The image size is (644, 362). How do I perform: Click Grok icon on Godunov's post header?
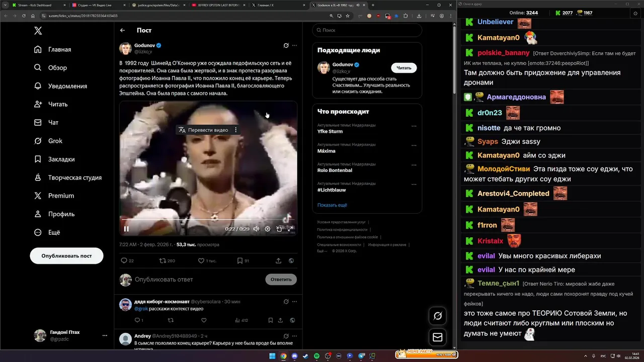286,45
